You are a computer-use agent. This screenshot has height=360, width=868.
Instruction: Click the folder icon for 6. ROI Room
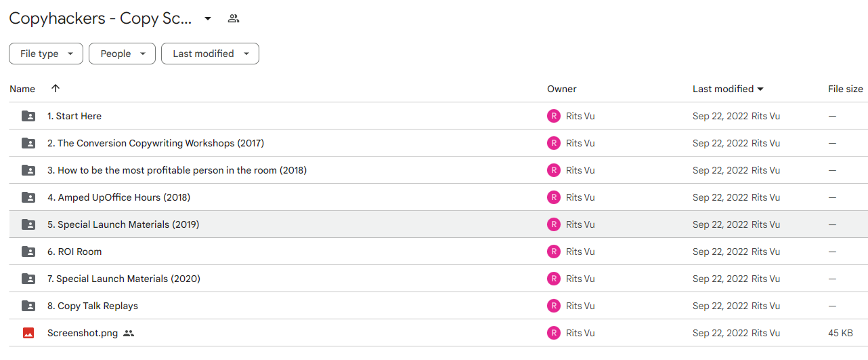[28, 252]
